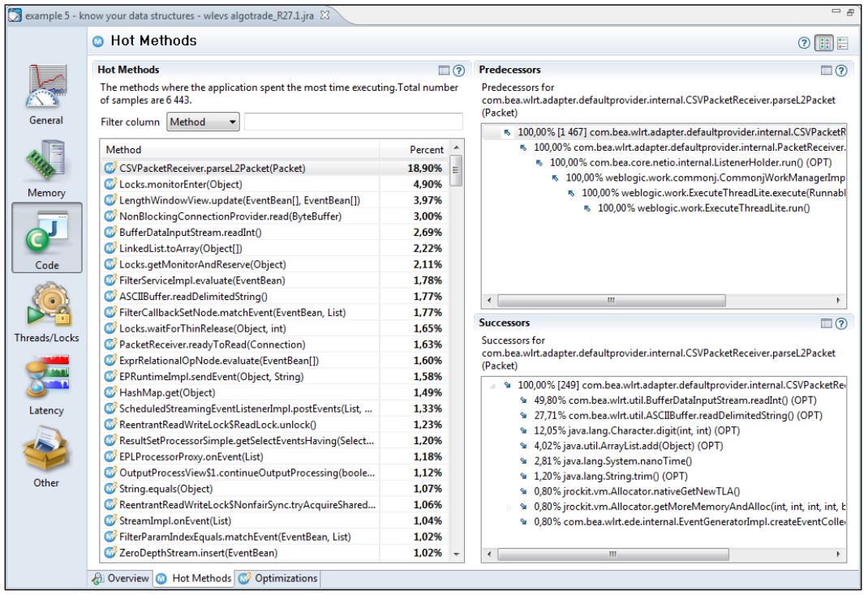The width and height of the screenshot is (868, 595).
Task: Click the Successors panel help icon
Action: tap(841, 323)
